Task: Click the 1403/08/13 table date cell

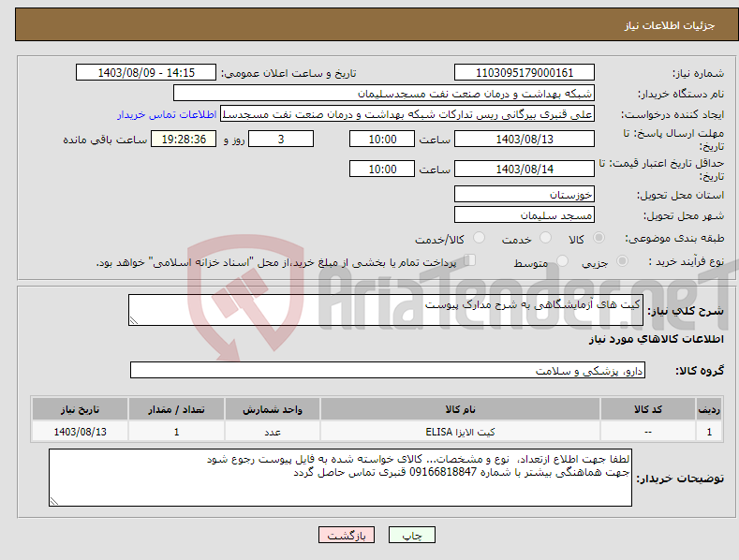Action: click(80, 432)
